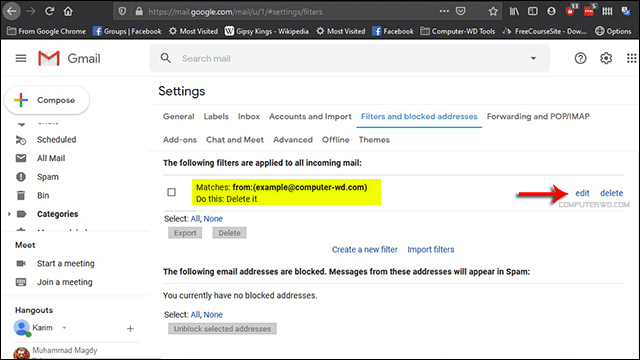The height and width of the screenshot is (360, 640).
Task: Open the Inbox settings tab
Action: pyautogui.click(x=249, y=116)
